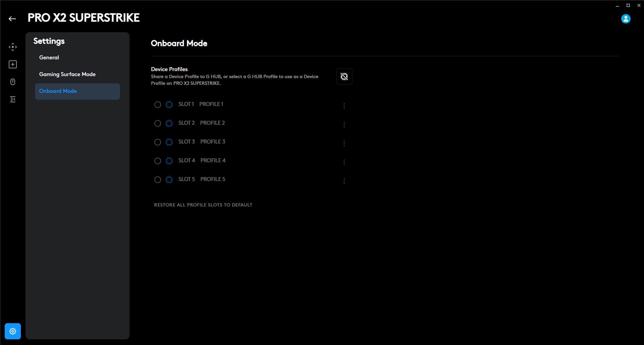Open the assignments plus-square icon
Screen dimensions: 644x345
tap(13, 64)
